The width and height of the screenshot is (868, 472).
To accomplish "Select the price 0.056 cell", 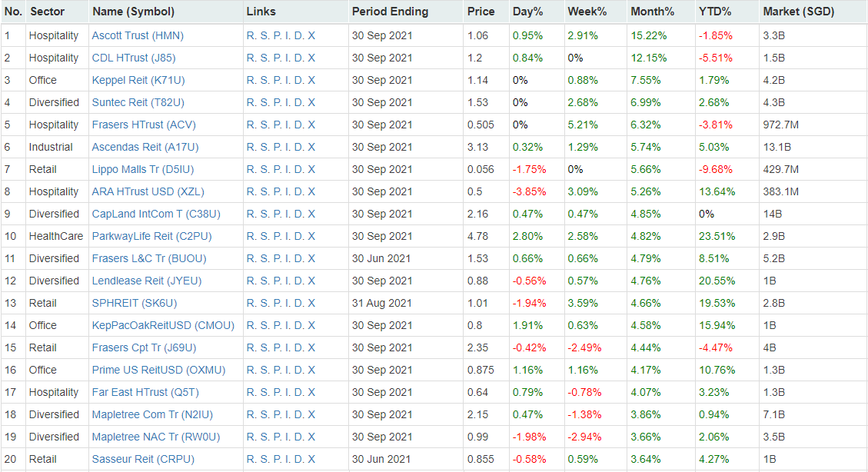I will 481,169.
